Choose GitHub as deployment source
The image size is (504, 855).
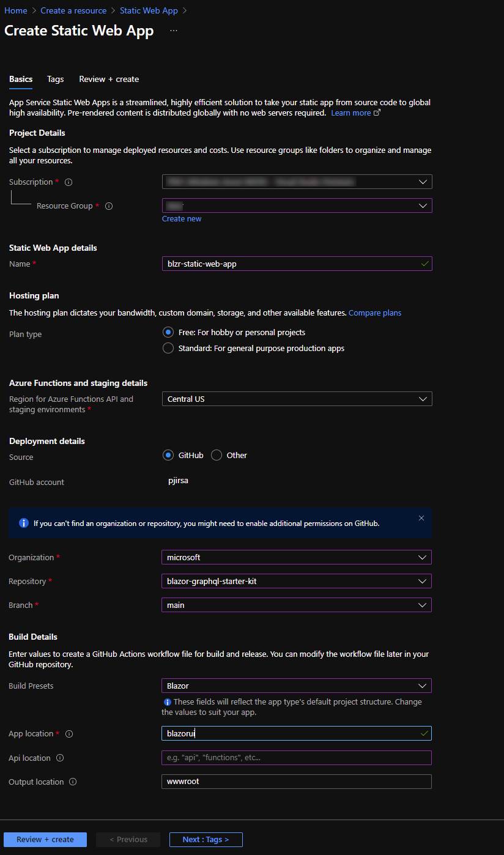168,455
